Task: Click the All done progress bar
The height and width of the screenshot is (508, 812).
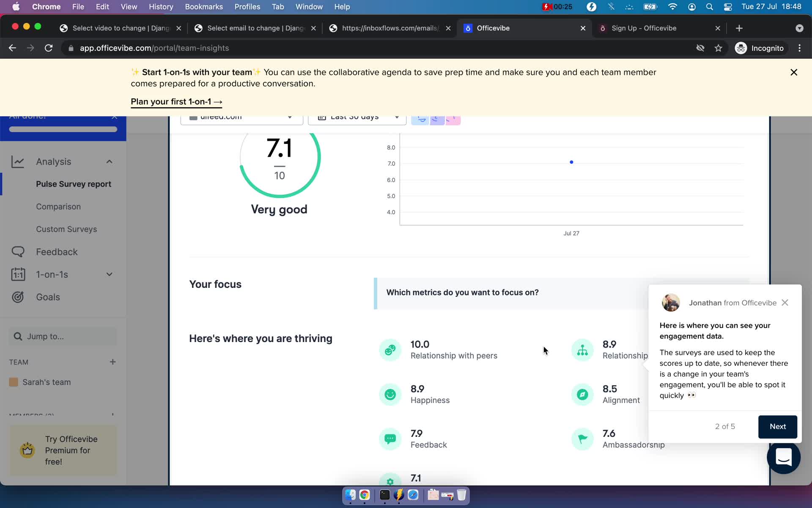Action: (63, 129)
